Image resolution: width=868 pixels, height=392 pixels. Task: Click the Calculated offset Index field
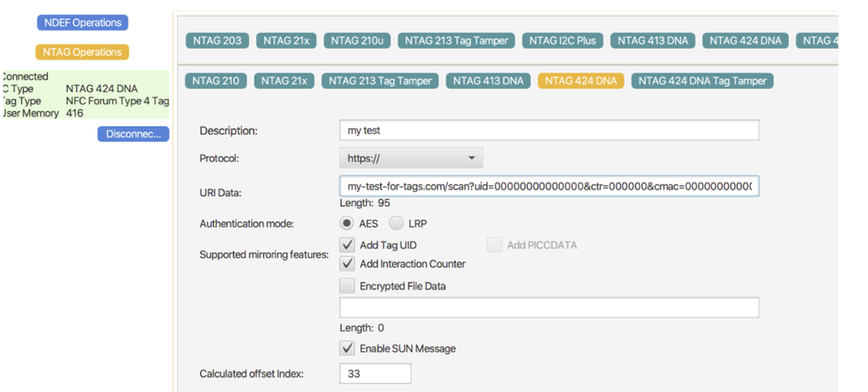[375, 374]
